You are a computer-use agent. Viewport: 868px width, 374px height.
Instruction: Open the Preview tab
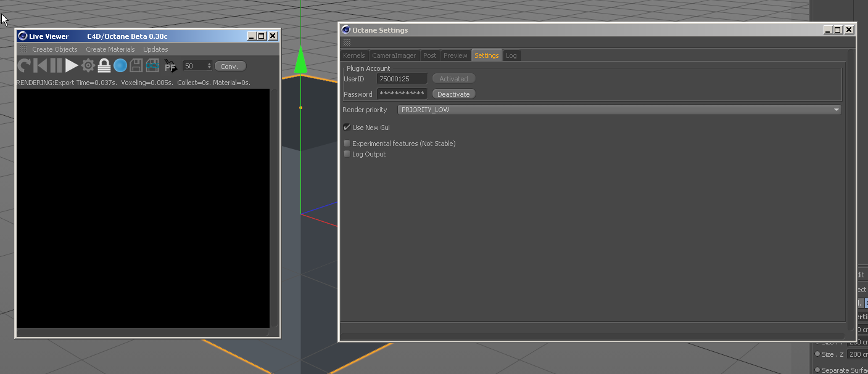tap(455, 55)
